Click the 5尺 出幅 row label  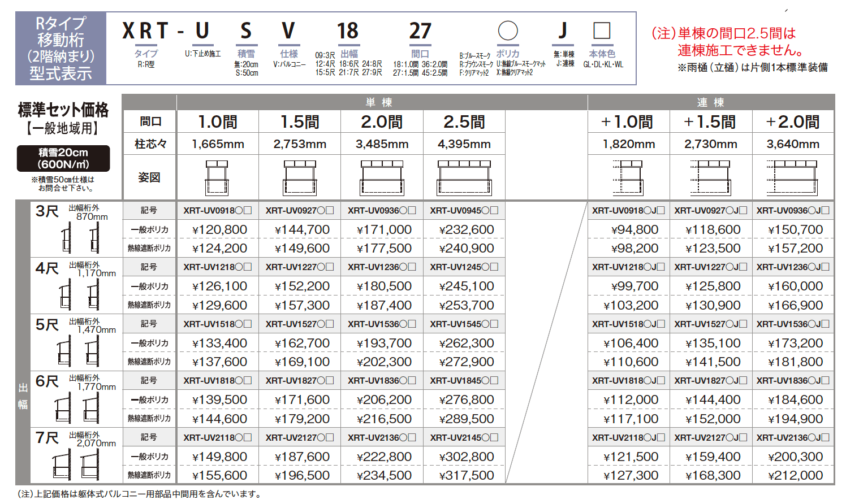tap(47, 325)
